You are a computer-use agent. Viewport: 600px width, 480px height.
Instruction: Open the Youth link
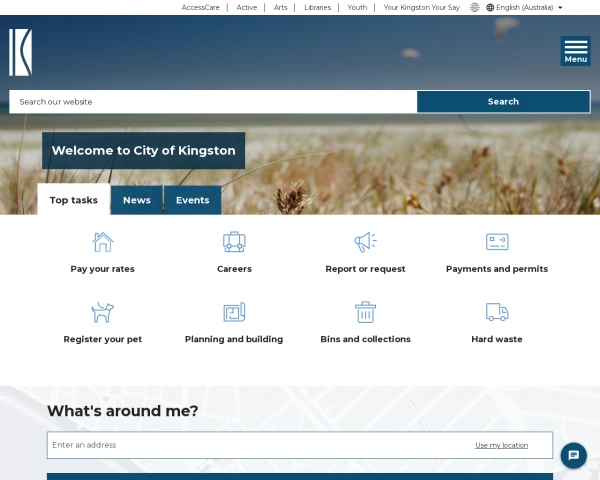pos(357,7)
